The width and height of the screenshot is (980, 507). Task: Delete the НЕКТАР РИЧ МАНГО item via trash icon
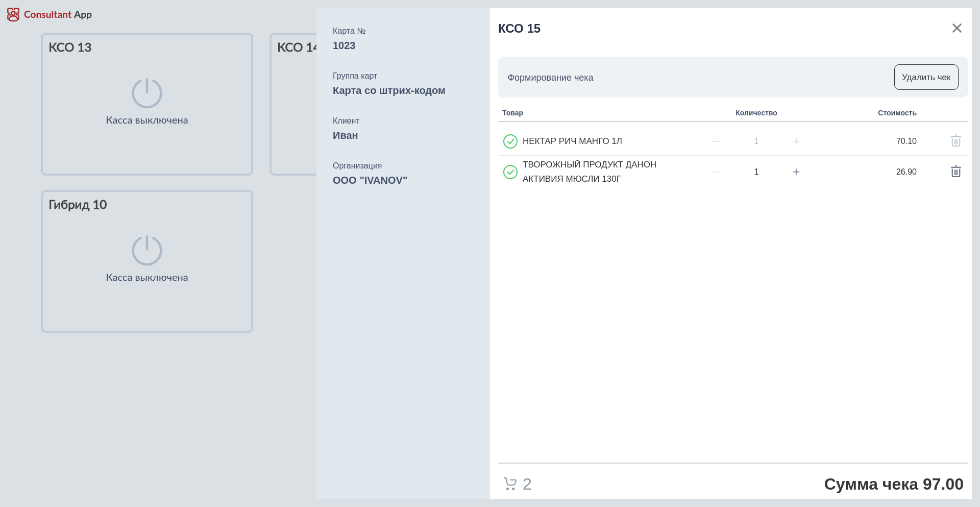pos(955,141)
